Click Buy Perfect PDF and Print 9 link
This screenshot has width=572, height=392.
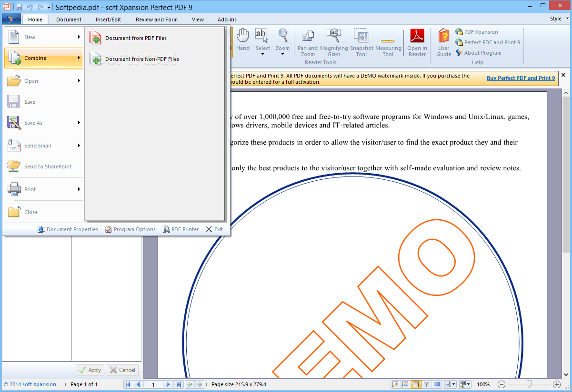(x=521, y=78)
